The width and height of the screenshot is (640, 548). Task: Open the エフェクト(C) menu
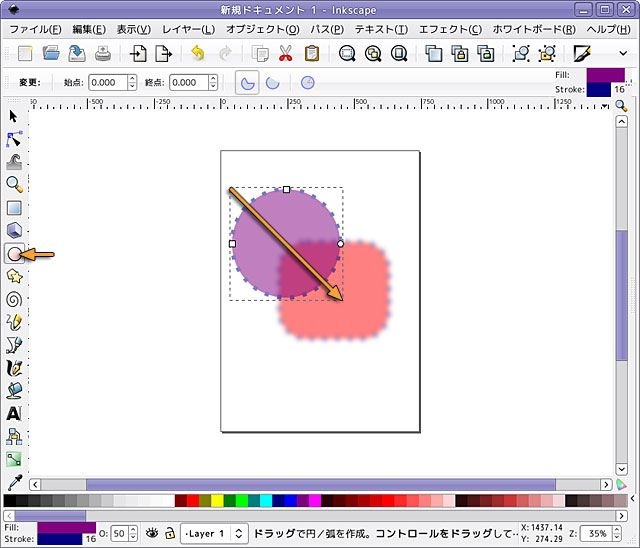[448, 29]
